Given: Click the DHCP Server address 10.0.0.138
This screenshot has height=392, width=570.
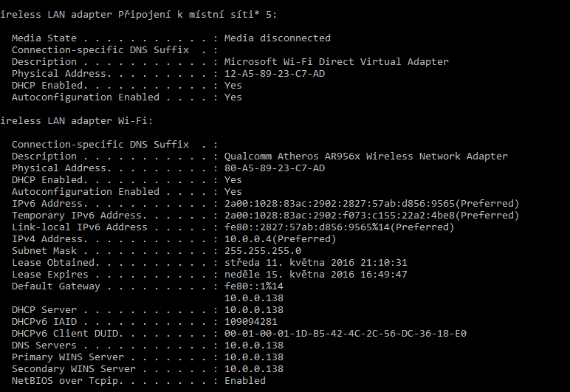Looking at the screenshot, I should 253,310.
